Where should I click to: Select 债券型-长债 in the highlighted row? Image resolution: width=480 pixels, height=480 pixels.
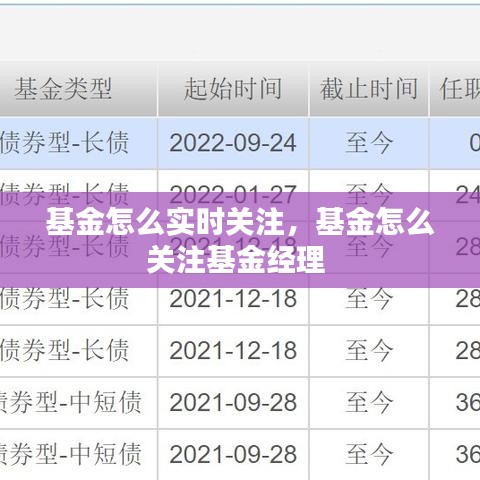64,143
